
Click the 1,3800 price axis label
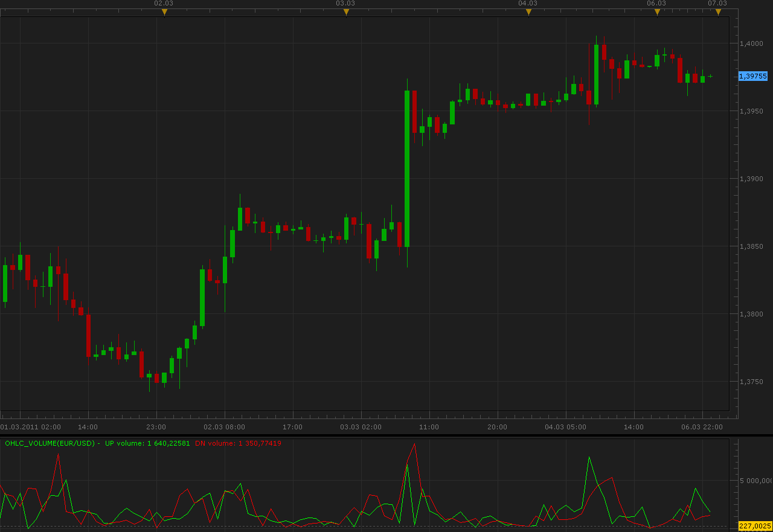click(752, 314)
